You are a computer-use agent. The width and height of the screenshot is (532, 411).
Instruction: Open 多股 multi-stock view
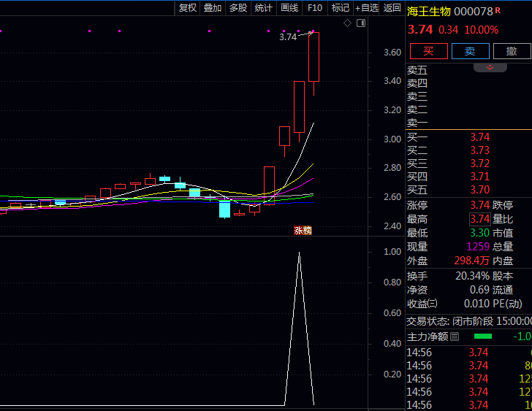[x=238, y=8]
